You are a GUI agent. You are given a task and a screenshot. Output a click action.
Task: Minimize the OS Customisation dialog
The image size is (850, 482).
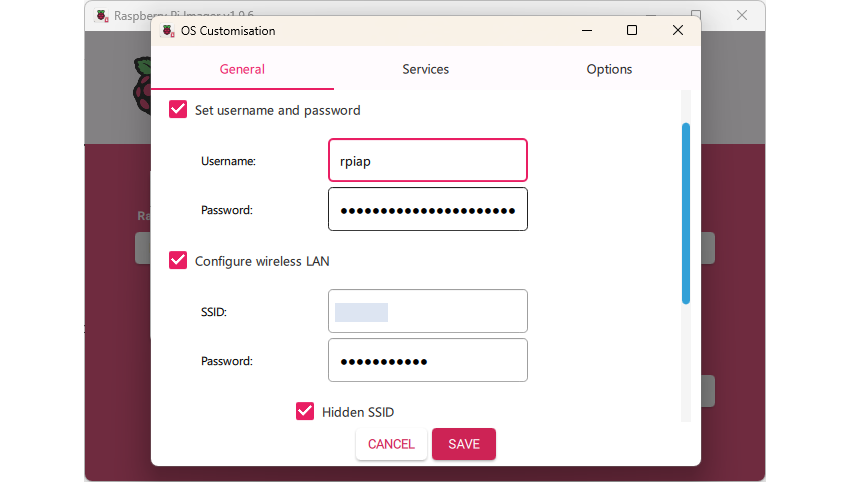tap(587, 30)
